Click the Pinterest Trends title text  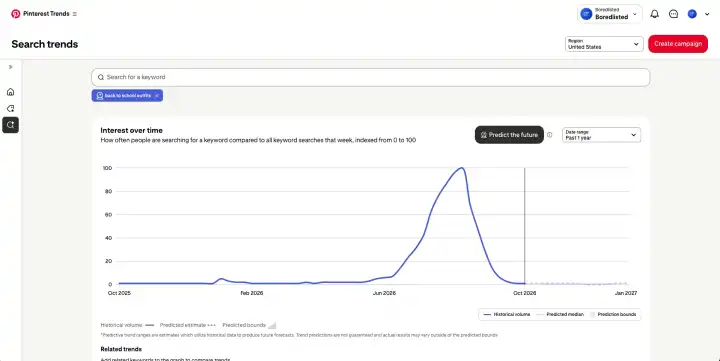click(x=46, y=14)
